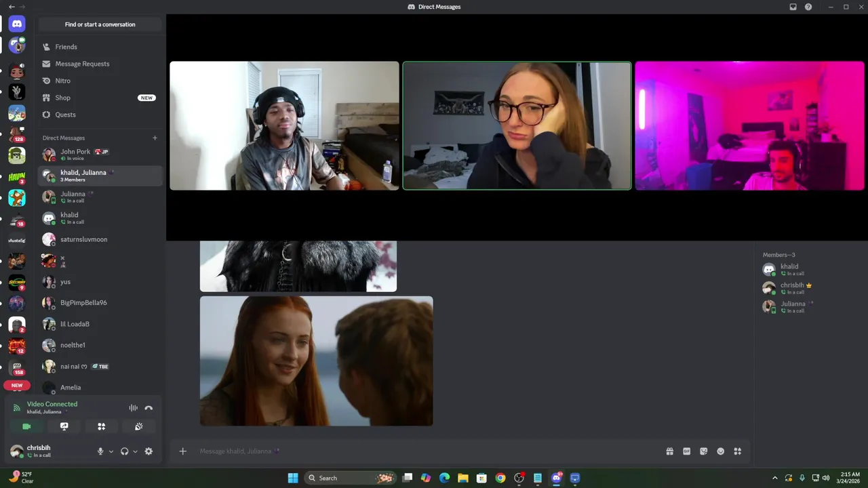
Task: Open Windows Start menu
Action: pyautogui.click(x=293, y=478)
